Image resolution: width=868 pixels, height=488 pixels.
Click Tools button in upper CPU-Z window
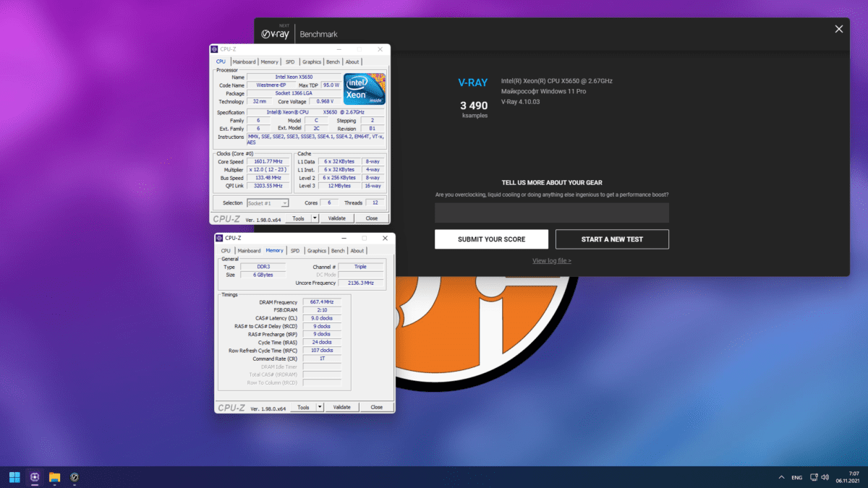pyautogui.click(x=298, y=218)
